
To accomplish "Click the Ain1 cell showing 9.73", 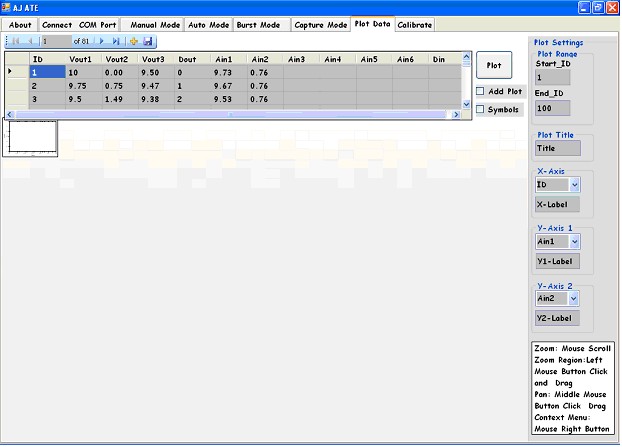I will click(229, 72).
